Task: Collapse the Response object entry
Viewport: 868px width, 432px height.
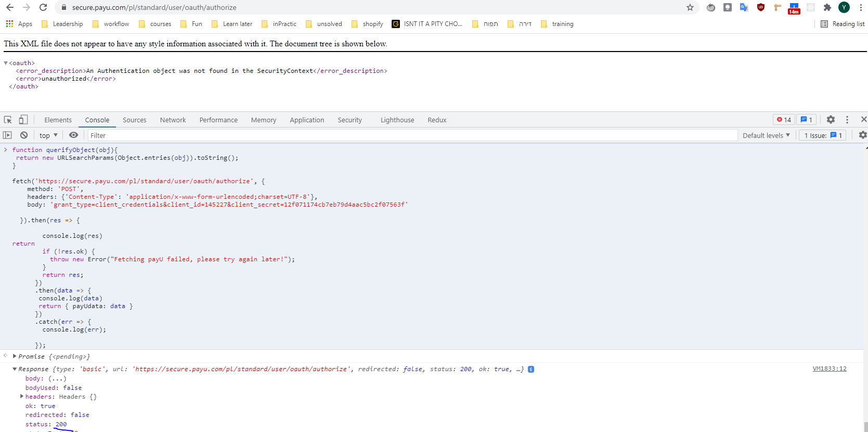Action: tap(15, 369)
